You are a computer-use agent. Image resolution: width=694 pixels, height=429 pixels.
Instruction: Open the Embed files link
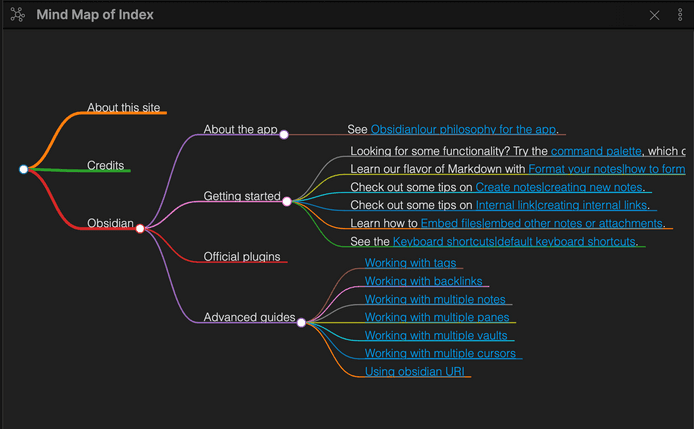pos(541,223)
